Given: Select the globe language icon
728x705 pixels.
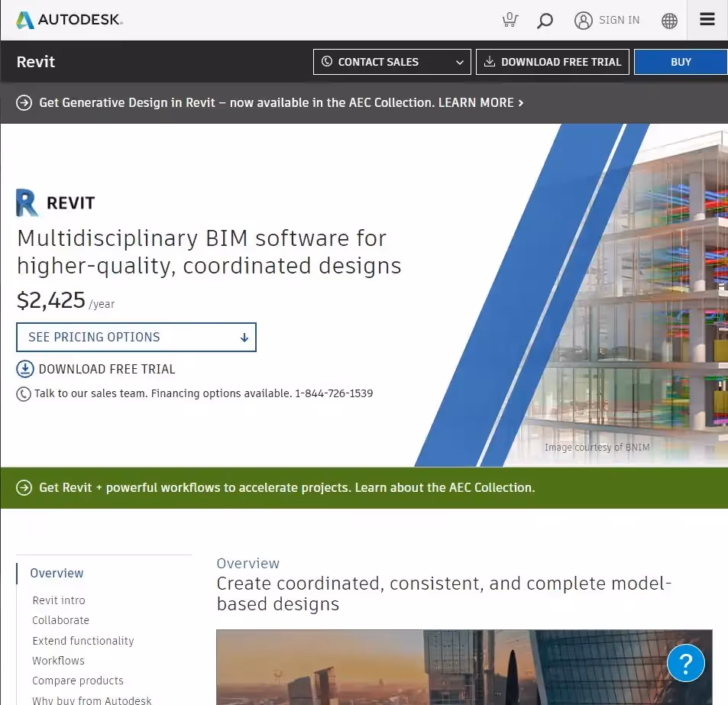Looking at the screenshot, I should [x=669, y=21].
